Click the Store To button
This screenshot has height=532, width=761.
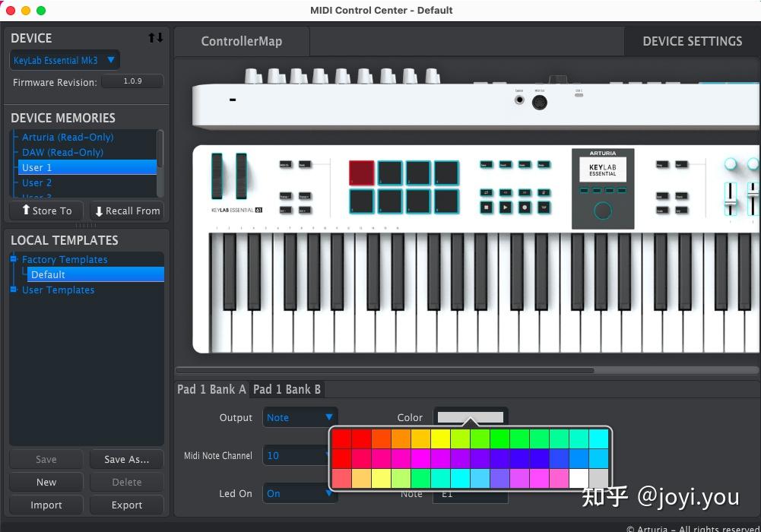[46, 211]
